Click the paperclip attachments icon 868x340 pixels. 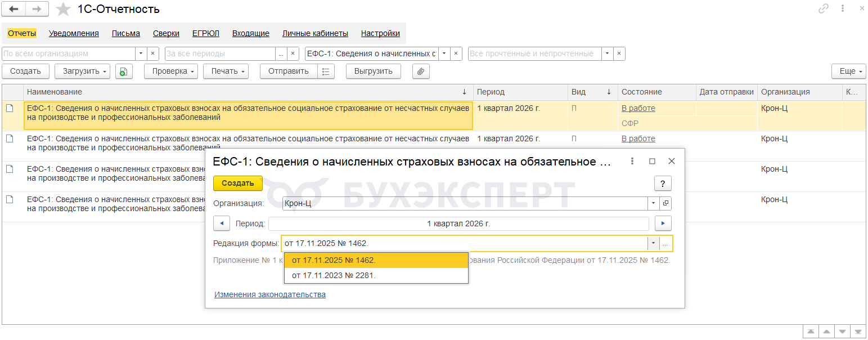420,71
